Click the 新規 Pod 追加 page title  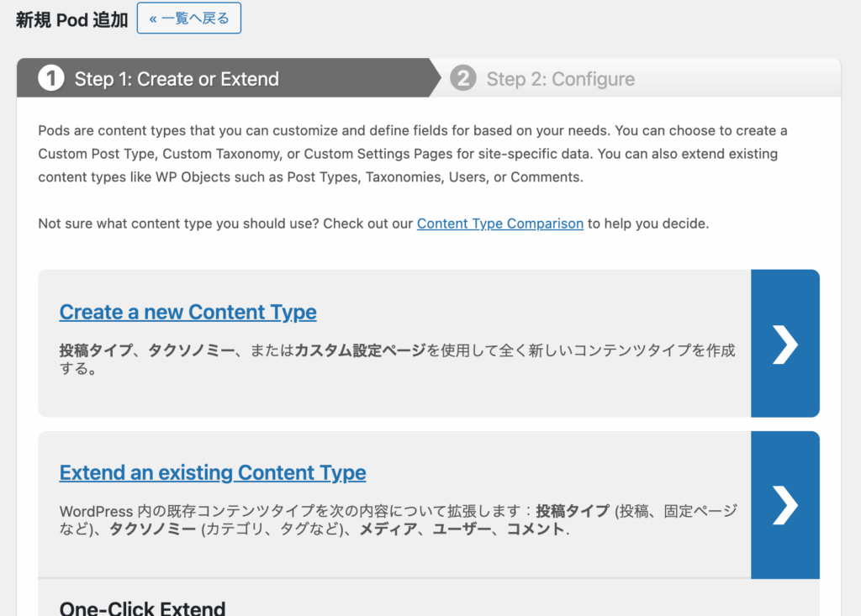(71, 20)
